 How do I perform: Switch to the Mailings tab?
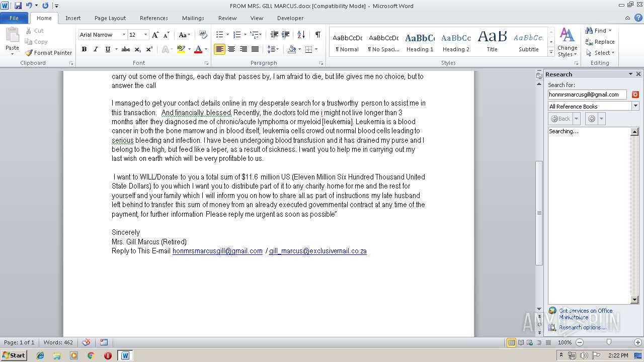[x=193, y=18]
